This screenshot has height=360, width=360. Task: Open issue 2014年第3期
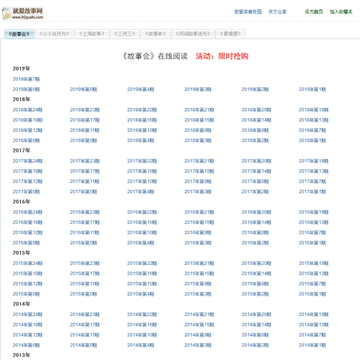[198, 345]
